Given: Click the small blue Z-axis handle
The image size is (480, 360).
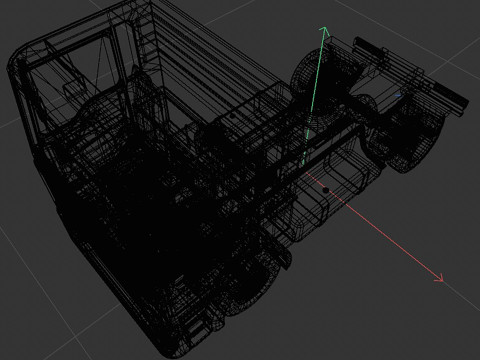Looking at the screenshot, I should 398,96.
